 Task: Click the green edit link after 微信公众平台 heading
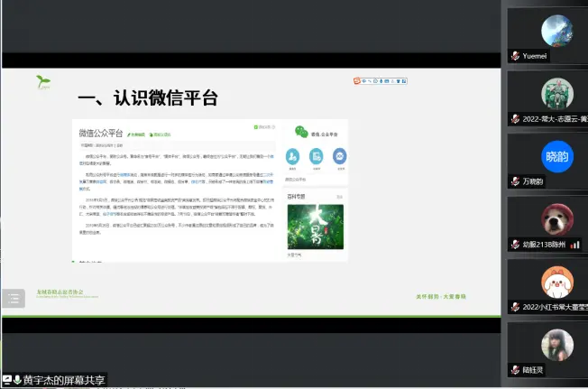pyautogui.click(x=136, y=134)
